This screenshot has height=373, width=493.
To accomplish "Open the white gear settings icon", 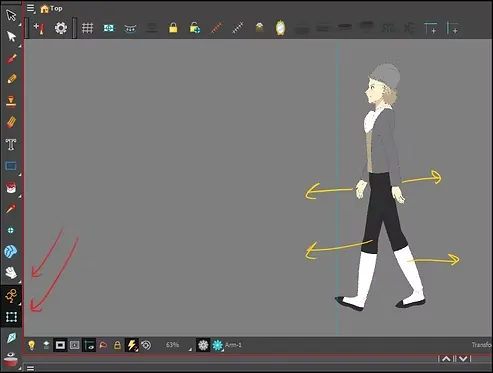I will pos(61,28).
